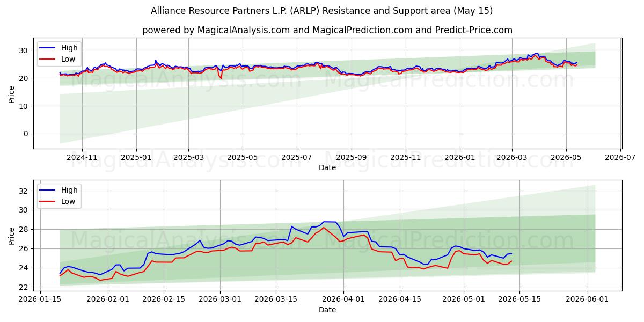Image resolution: width=644 pixels, height=322 pixels.
Task: Click the 'powered by MagicalAnalysis.com' subtitle line
Action: click(x=327, y=30)
